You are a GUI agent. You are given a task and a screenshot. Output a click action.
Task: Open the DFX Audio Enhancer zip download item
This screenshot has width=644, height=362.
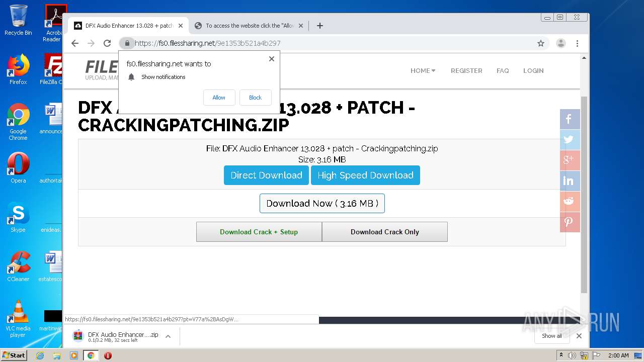(116, 336)
